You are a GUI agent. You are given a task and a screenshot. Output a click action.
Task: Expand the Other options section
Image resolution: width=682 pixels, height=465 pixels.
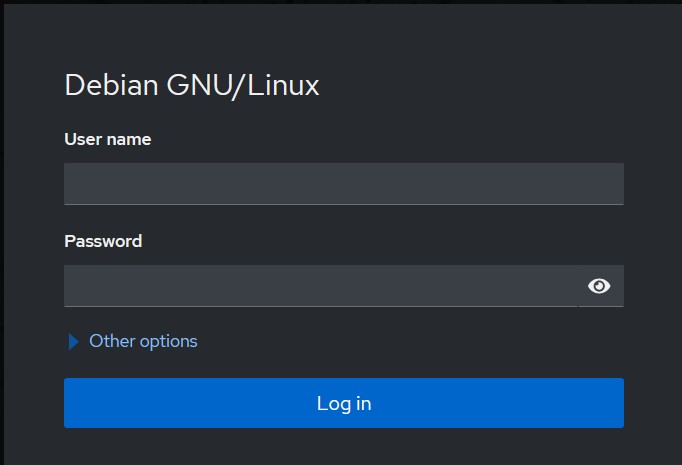pyautogui.click(x=133, y=341)
